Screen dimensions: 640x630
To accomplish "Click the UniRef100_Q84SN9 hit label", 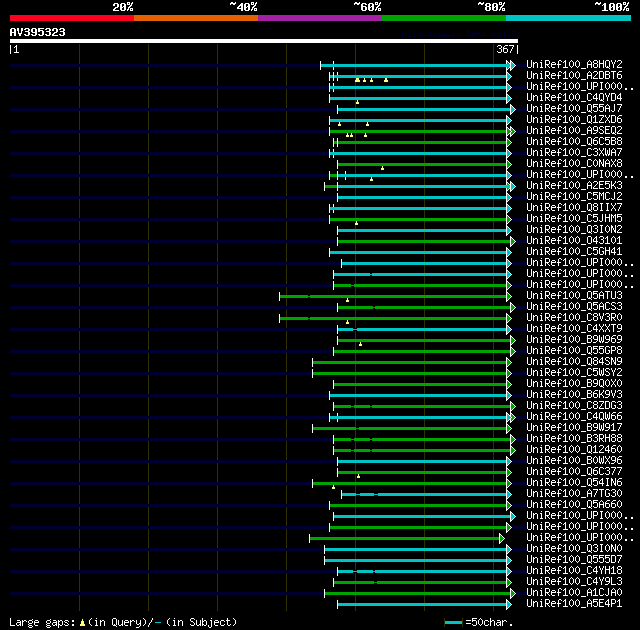I will tap(574, 362).
